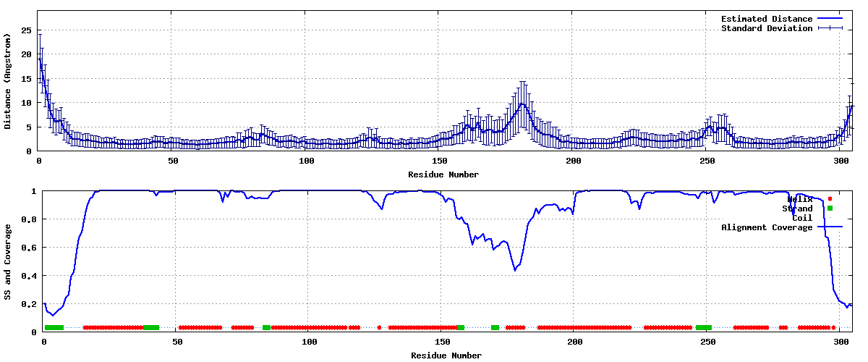Click x-axis tick '300' on coverage plot
Image resolution: width=868 pixels, height=362 pixels.
[x=841, y=341]
